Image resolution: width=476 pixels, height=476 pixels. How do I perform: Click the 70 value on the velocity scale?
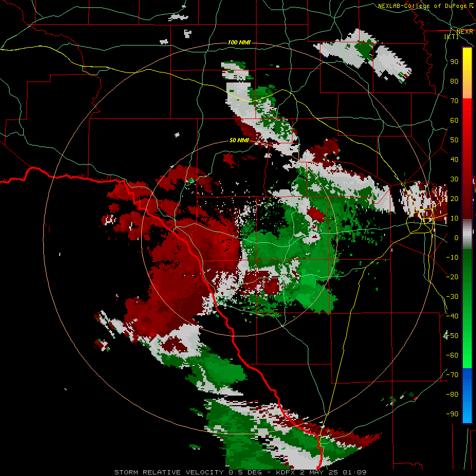[x=454, y=101]
